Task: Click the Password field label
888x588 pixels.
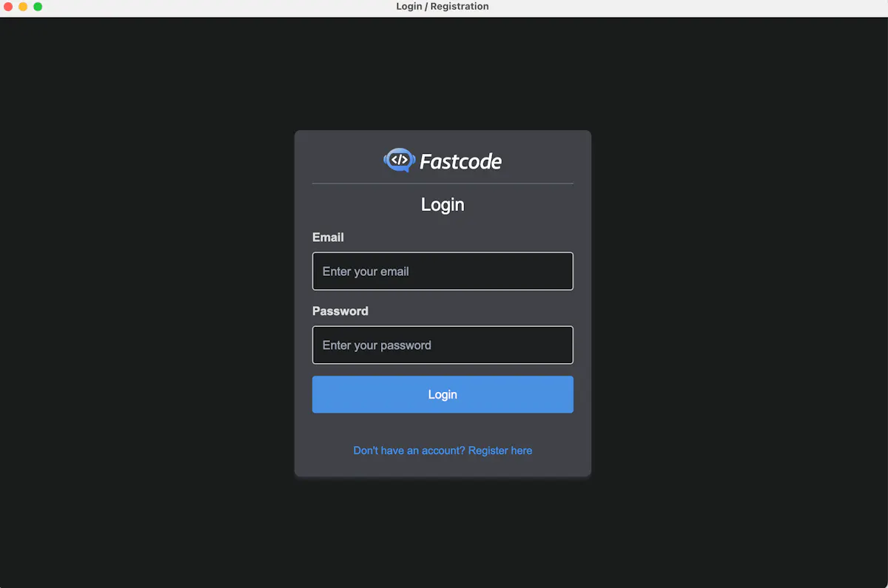Action: pos(340,311)
